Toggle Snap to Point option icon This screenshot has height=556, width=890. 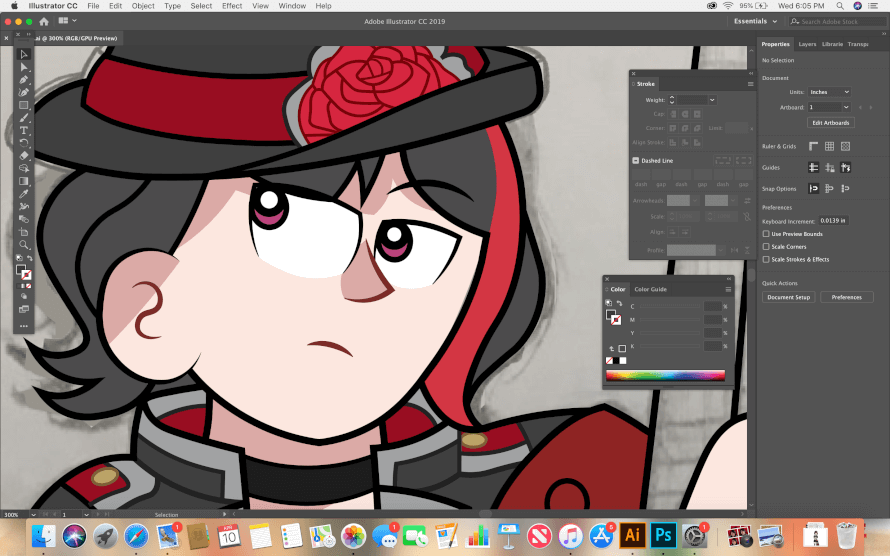pos(813,188)
